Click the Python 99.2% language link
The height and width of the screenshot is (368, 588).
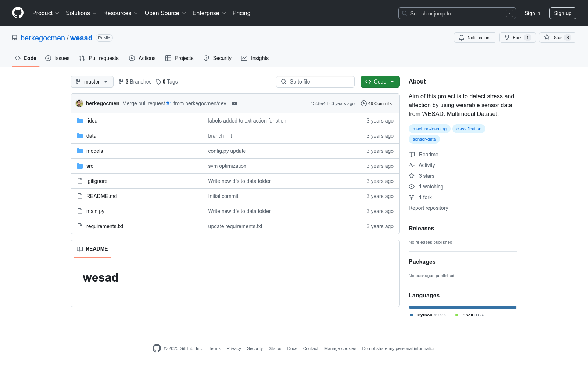pos(428,315)
